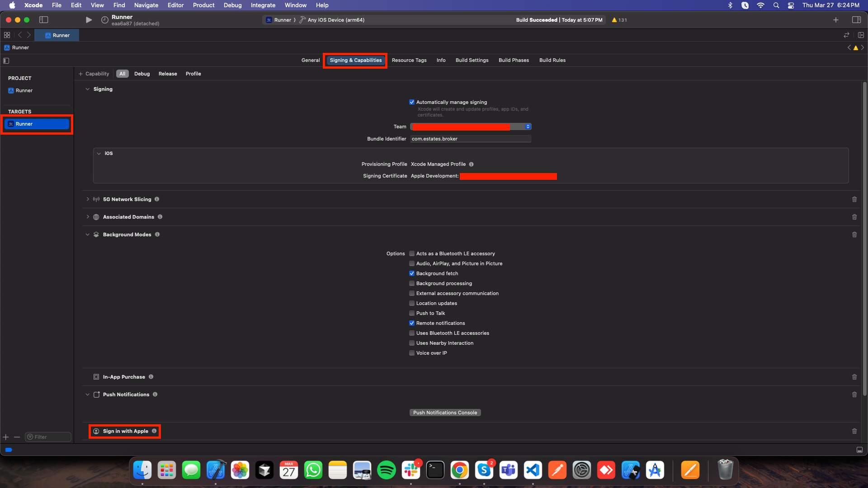Toggle the navigator sidebar icon

[44, 20]
